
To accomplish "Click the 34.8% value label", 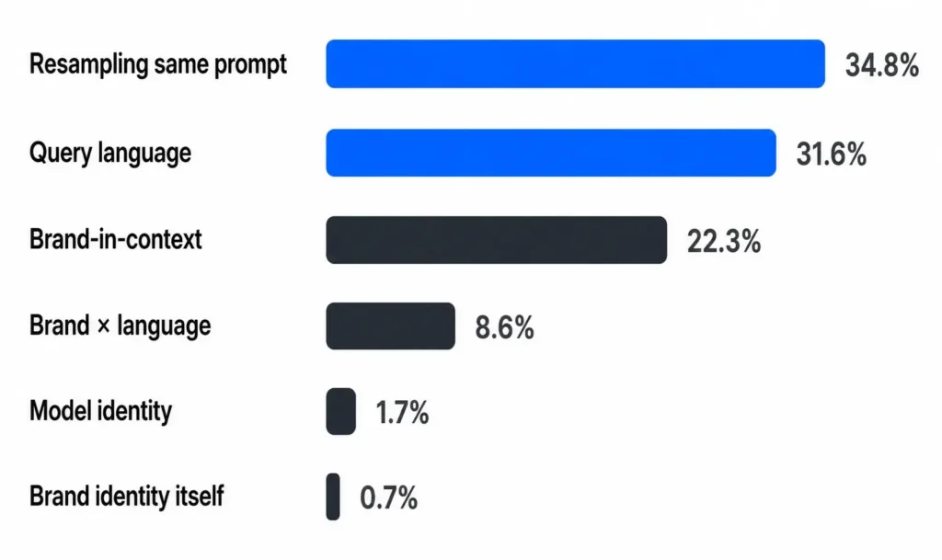I will pyautogui.click(x=882, y=64).
